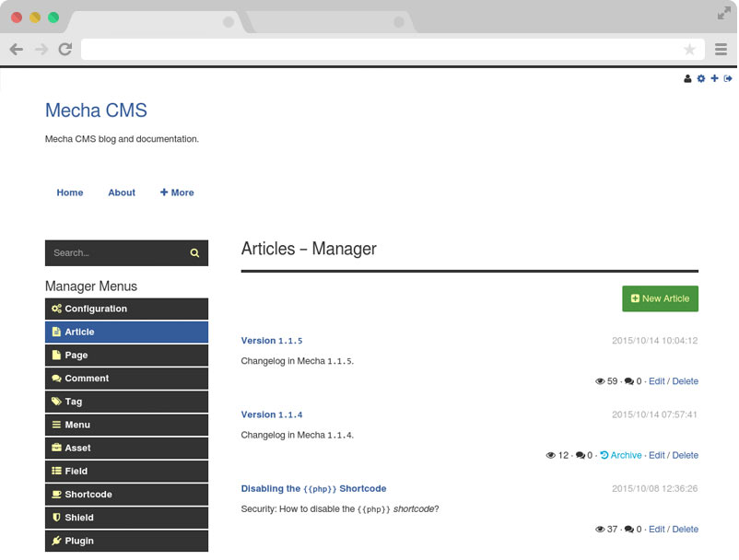Image resolution: width=739 pixels, height=560 pixels.
Task: Reload the page with the refresh icon
Action: (65, 49)
